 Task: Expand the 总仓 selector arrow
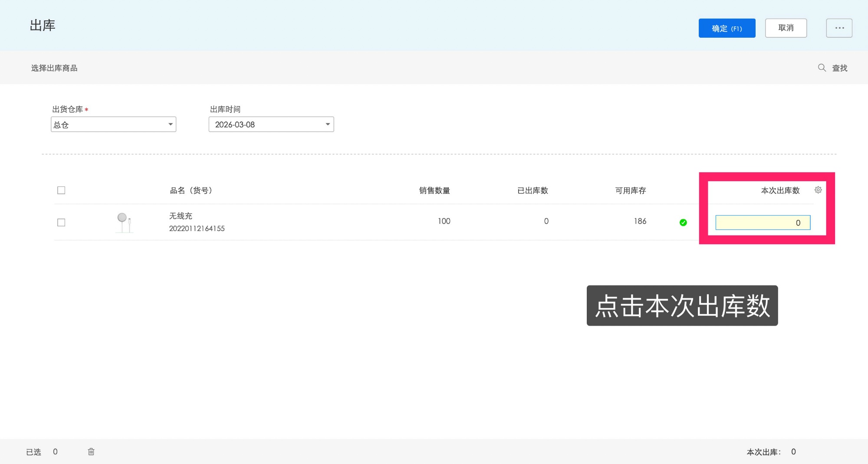tap(170, 124)
